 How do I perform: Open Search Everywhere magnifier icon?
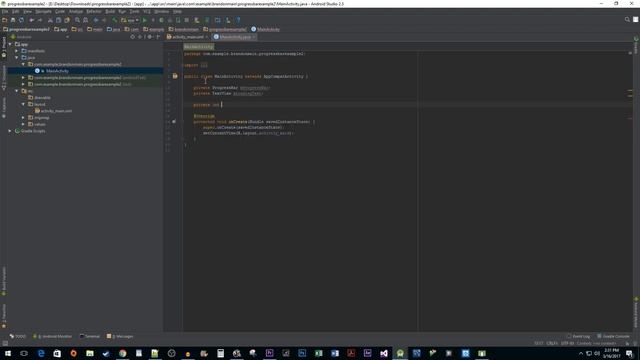pyautogui.click(x=627, y=19)
